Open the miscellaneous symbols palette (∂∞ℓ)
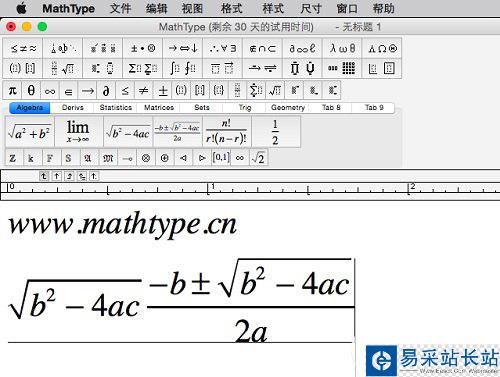This screenshot has width=500, height=377. 302,49
